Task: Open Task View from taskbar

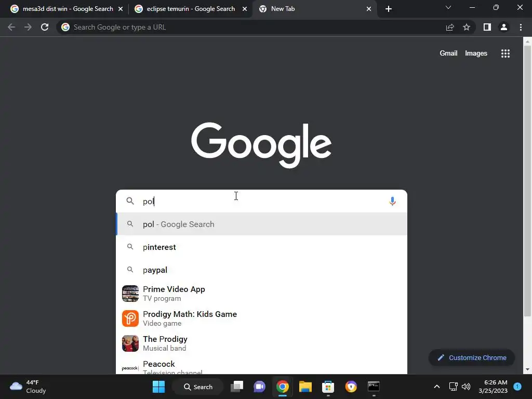Action: [237, 387]
